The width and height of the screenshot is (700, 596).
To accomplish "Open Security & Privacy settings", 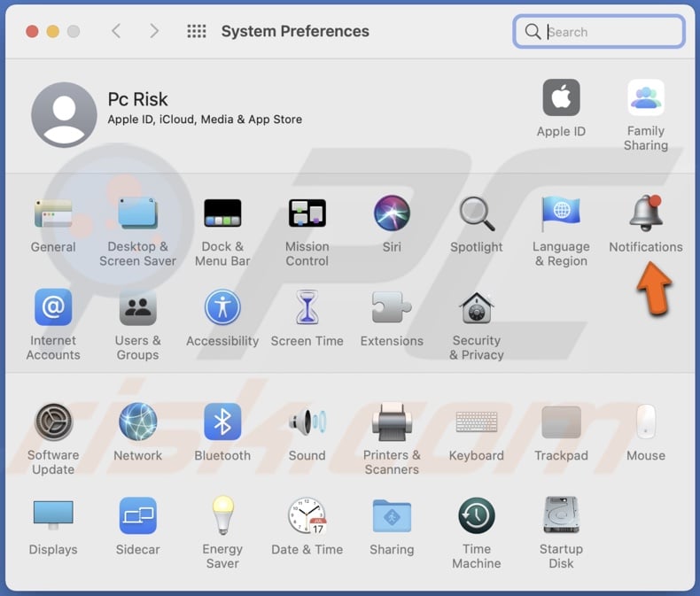I will pos(476,308).
